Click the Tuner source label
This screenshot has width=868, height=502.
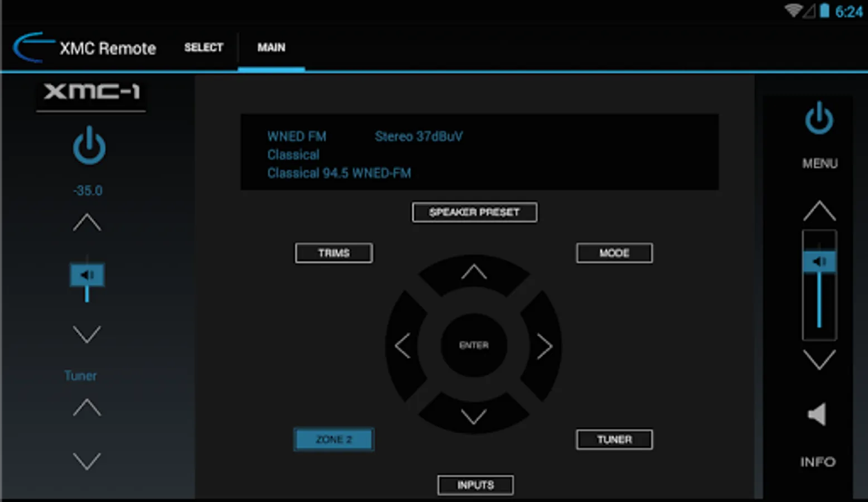[80, 376]
